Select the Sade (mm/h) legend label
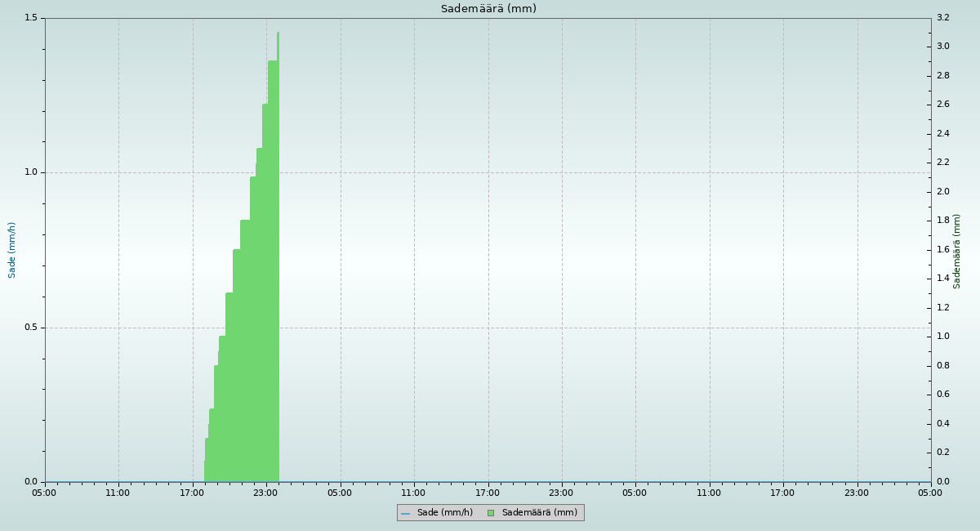980x531 pixels. pos(444,513)
